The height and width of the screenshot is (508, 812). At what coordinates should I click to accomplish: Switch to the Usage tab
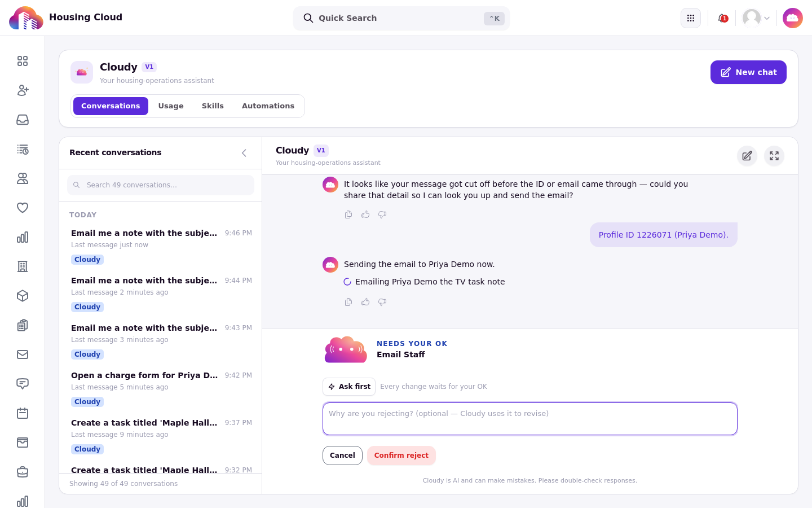tap(171, 106)
